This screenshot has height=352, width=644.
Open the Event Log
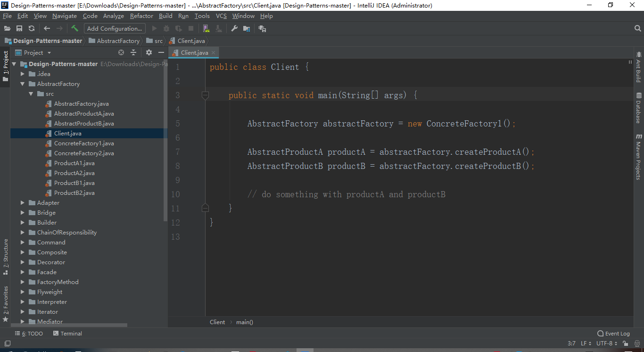click(x=613, y=334)
